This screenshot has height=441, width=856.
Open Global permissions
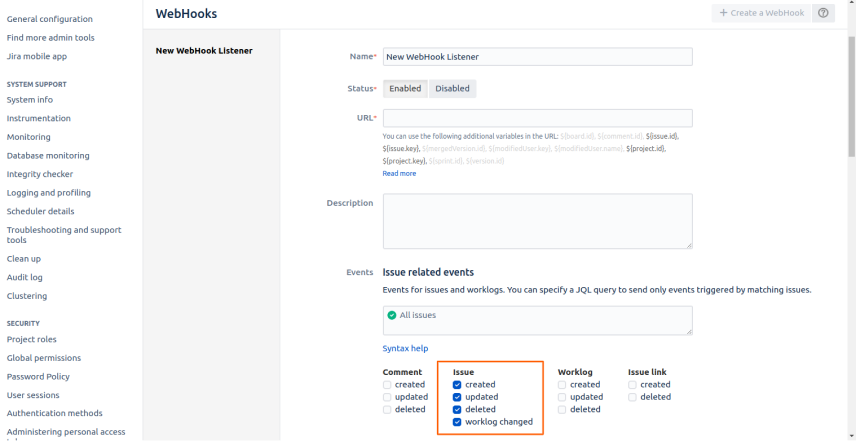coord(44,358)
